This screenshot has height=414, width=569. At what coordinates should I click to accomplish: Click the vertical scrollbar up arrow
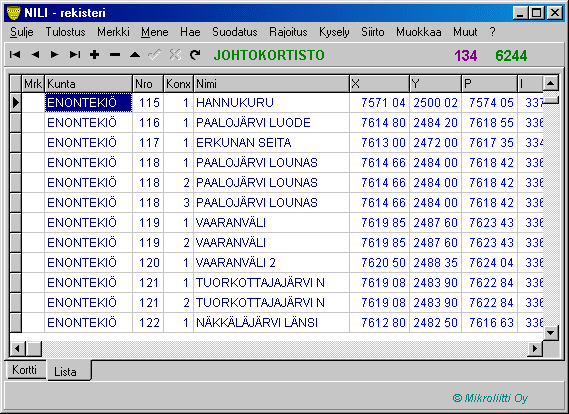click(x=550, y=84)
